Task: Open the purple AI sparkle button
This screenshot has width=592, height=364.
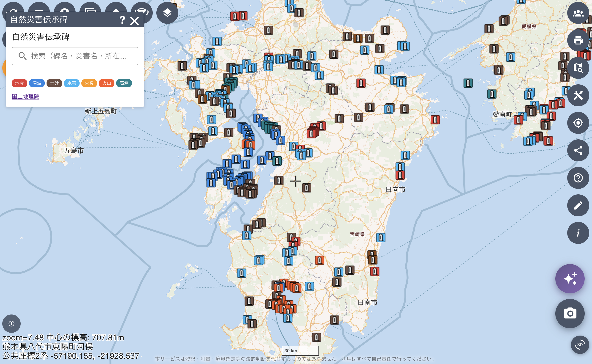Action: tap(570, 279)
